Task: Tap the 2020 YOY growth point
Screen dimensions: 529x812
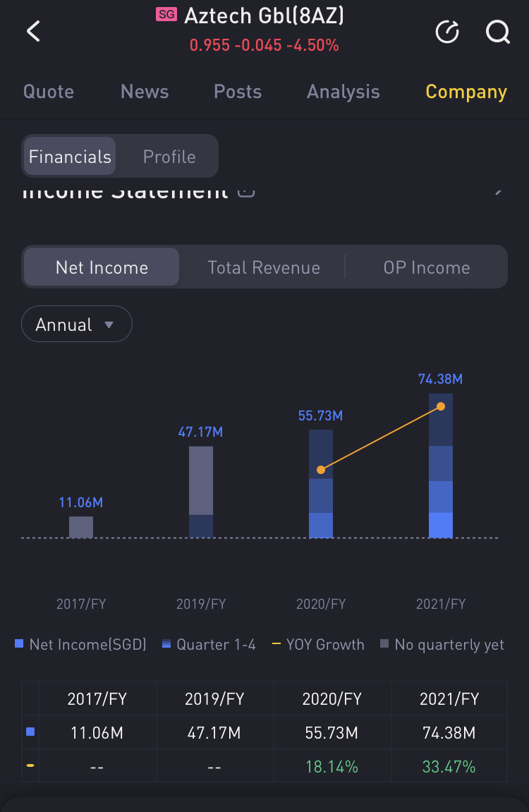Action: tap(321, 470)
